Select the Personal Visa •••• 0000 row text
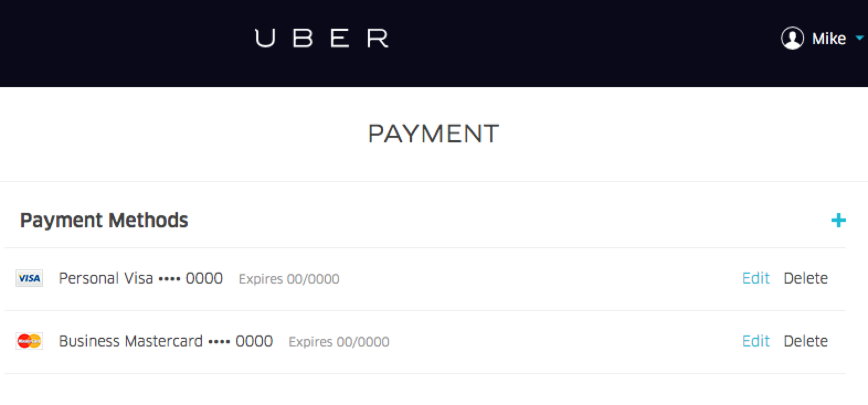This screenshot has width=868, height=405. coord(141,278)
